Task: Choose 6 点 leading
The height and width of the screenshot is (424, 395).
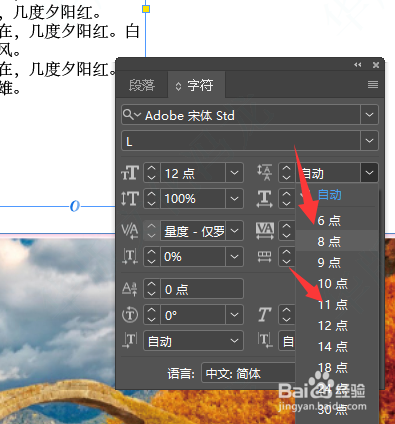Action: (337, 220)
